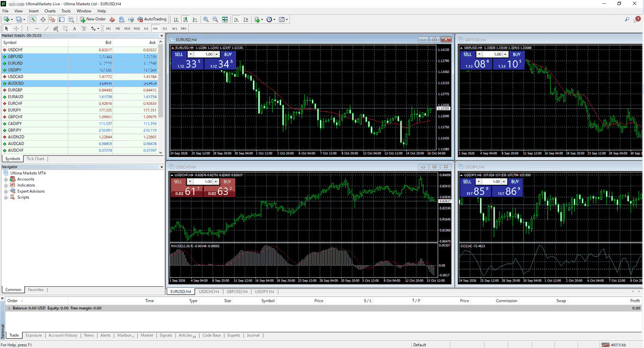The height and width of the screenshot is (348, 644).
Task: Open the Account History terminal tab
Action: [63, 335]
